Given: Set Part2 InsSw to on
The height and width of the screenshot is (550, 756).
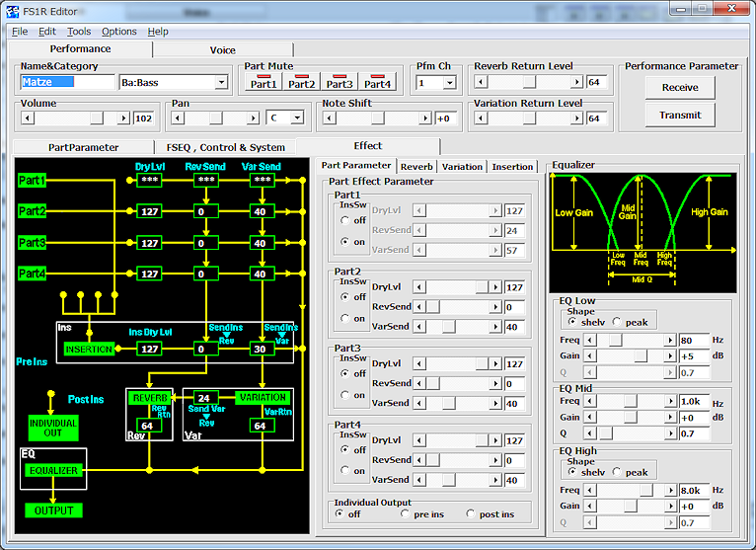Looking at the screenshot, I should (345, 318).
